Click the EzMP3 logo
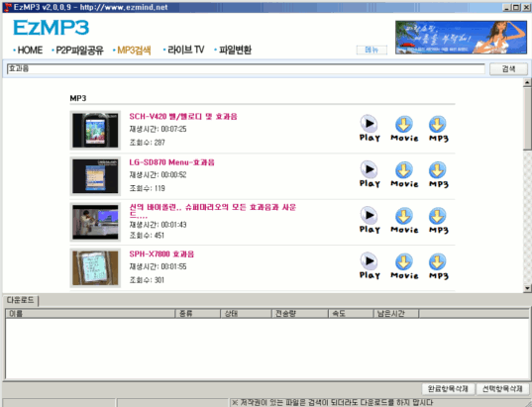The image size is (532, 407). 52,28
